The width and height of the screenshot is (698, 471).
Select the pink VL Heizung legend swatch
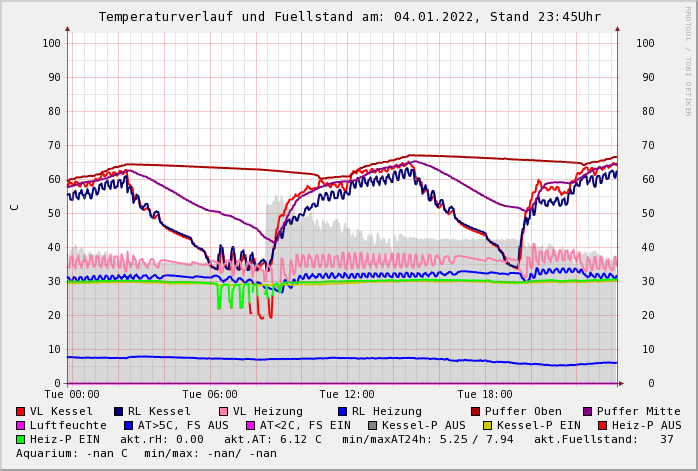coord(223,411)
